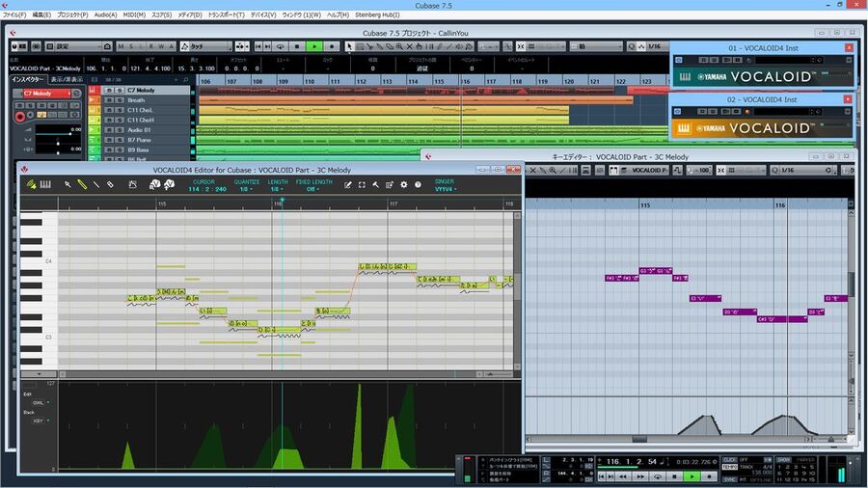Switch to the インスペクター tab

coord(28,79)
